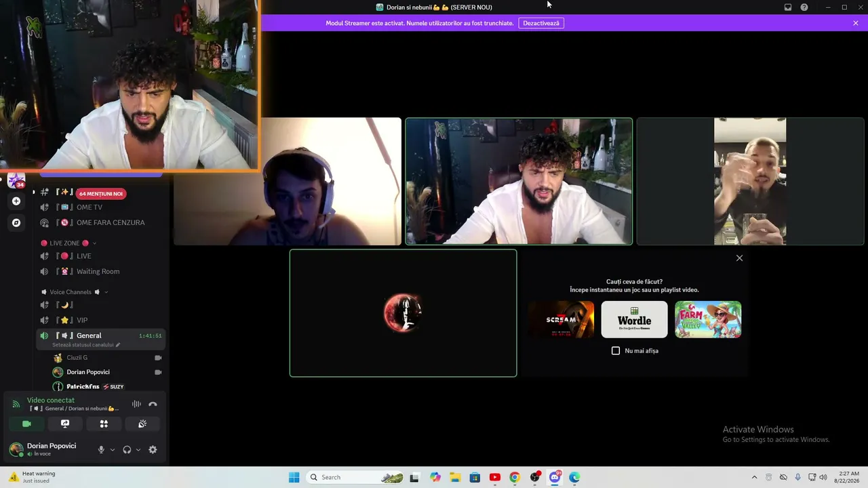
Task: Click the Dorian Popovici user avatar
Action: 16,449
